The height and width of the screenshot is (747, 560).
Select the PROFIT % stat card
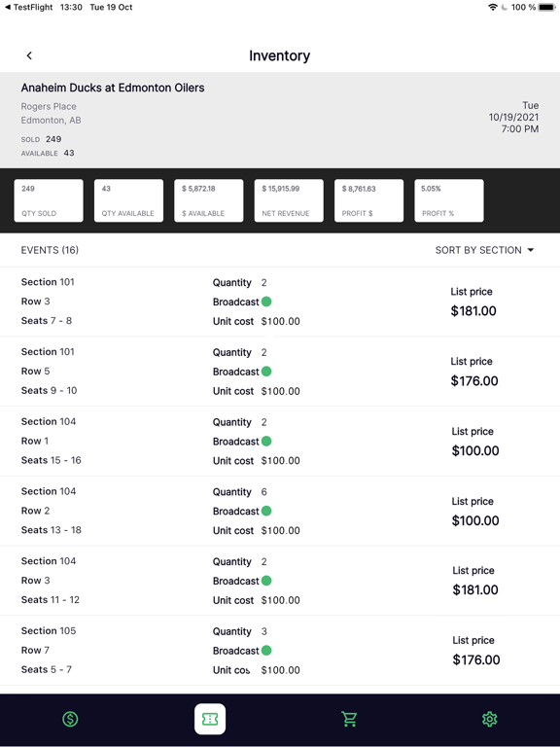click(x=449, y=200)
